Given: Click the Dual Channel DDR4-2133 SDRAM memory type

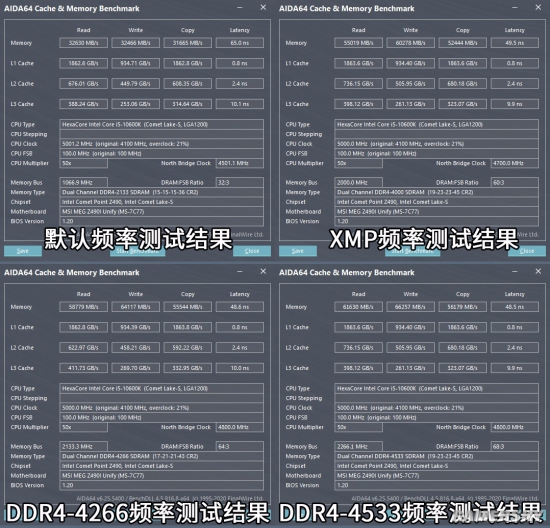Looking at the screenshot, I should 162,192.
